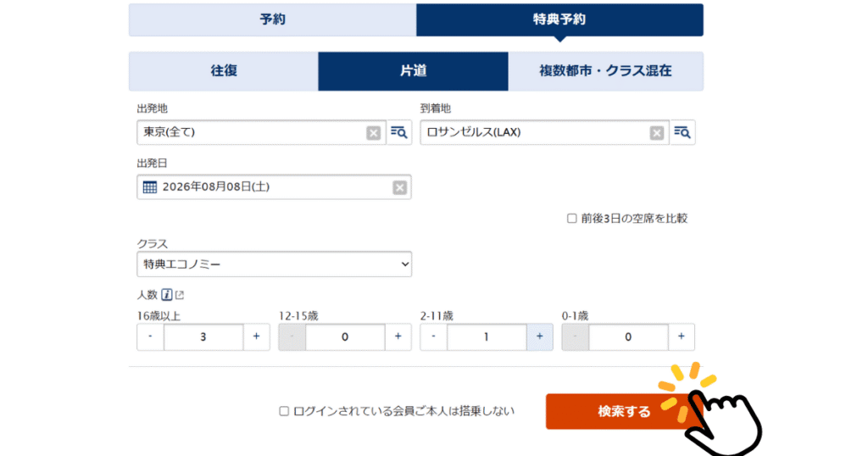Image resolution: width=868 pixels, height=456 pixels.
Task: Open the calendar icon in departure date
Action: 150,187
